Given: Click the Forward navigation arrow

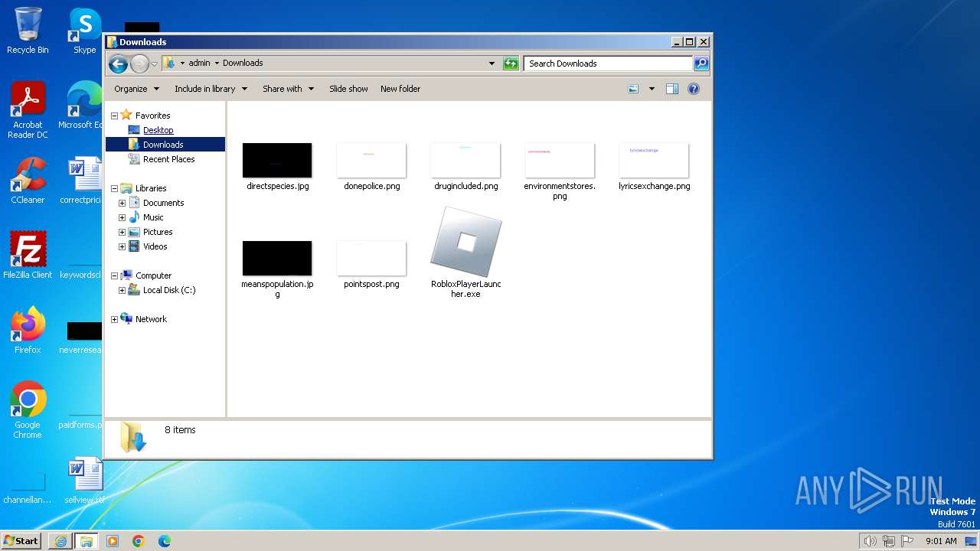Looking at the screenshot, I should (139, 64).
